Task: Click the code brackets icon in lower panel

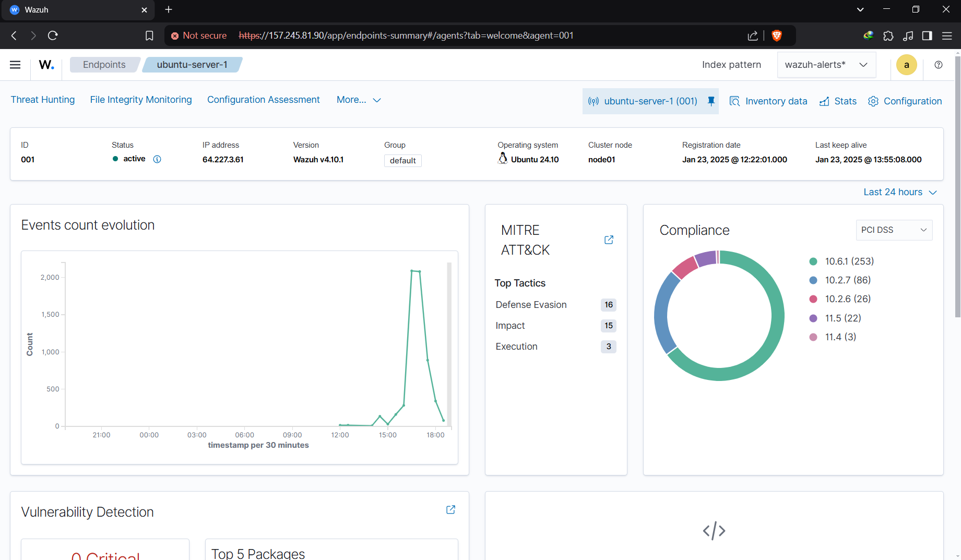Action: [714, 531]
